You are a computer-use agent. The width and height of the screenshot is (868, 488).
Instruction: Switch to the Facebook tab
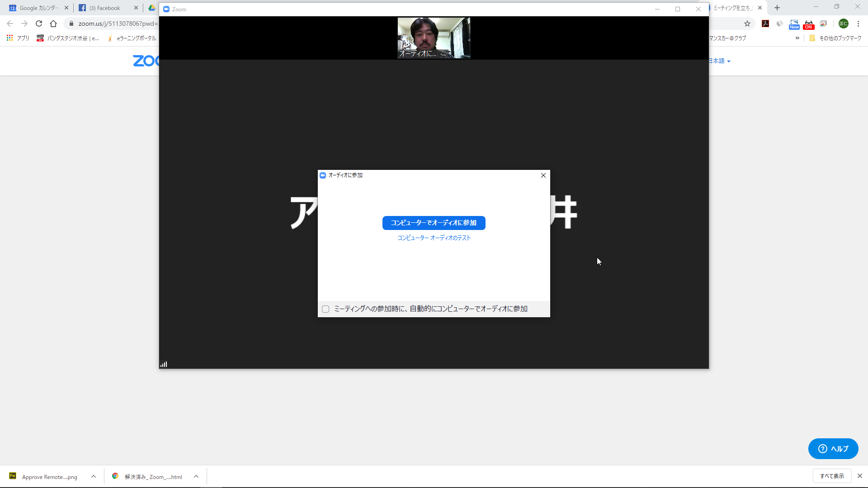pos(105,8)
